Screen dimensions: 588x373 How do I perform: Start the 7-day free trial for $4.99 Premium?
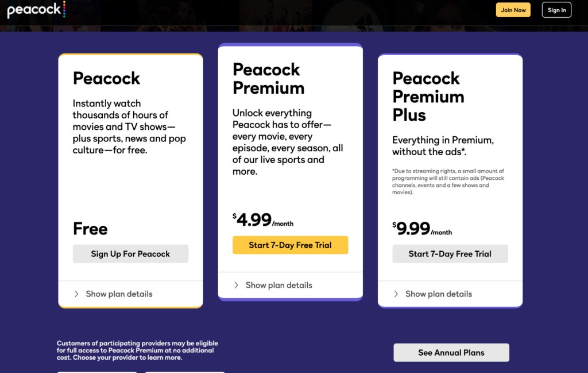[x=290, y=245]
